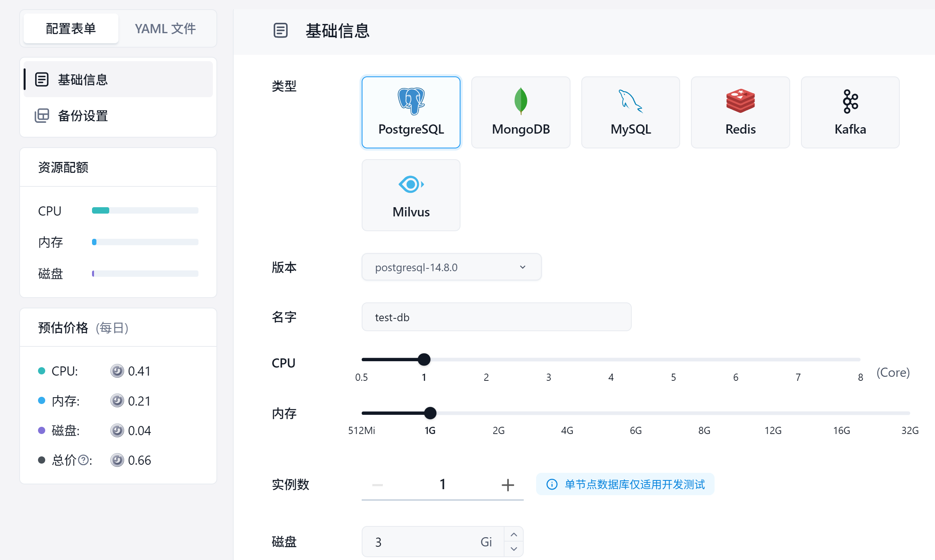Select Redis database type
935x560 pixels.
740,112
